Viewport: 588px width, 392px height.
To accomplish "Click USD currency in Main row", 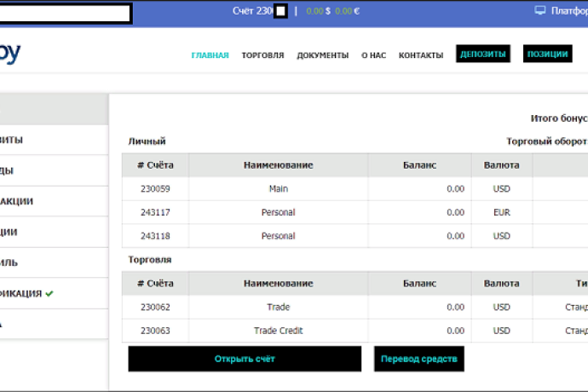I will (x=502, y=188).
